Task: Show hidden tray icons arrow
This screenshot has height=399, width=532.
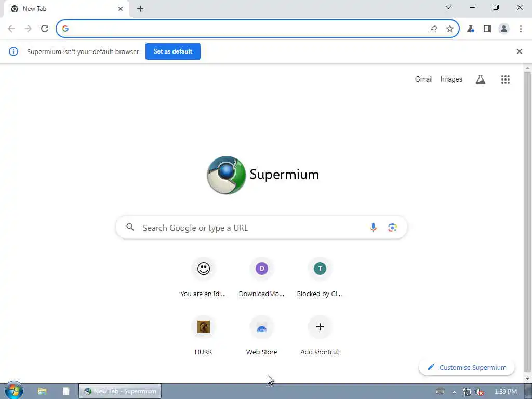Action: 454,392
